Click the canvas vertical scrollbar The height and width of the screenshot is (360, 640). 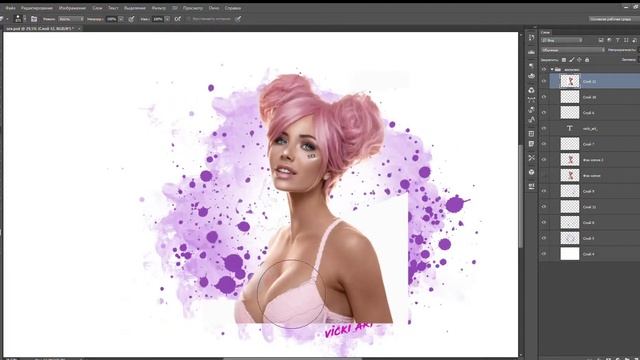[521, 196]
